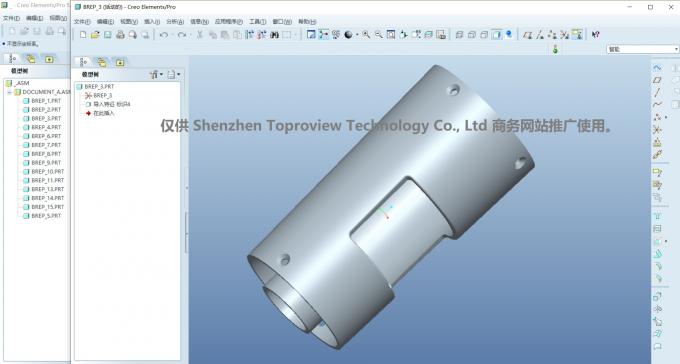Image resolution: width=680 pixels, height=364 pixels.
Task: Open the selection filter combo box
Action: click(642, 49)
